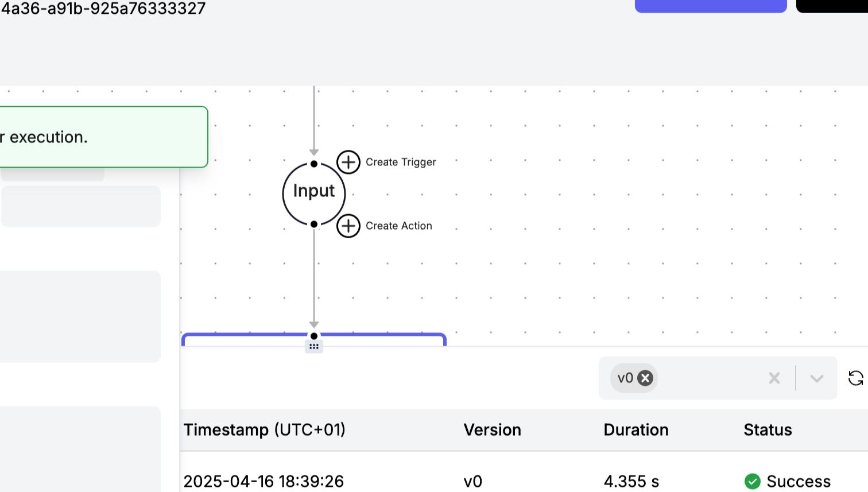Click the Version column header

click(x=492, y=430)
